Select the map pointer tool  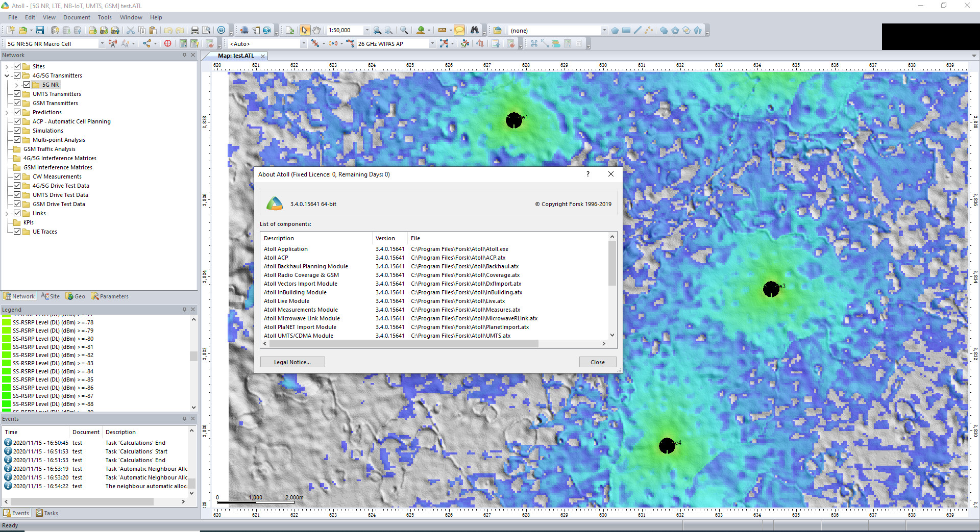305,30
